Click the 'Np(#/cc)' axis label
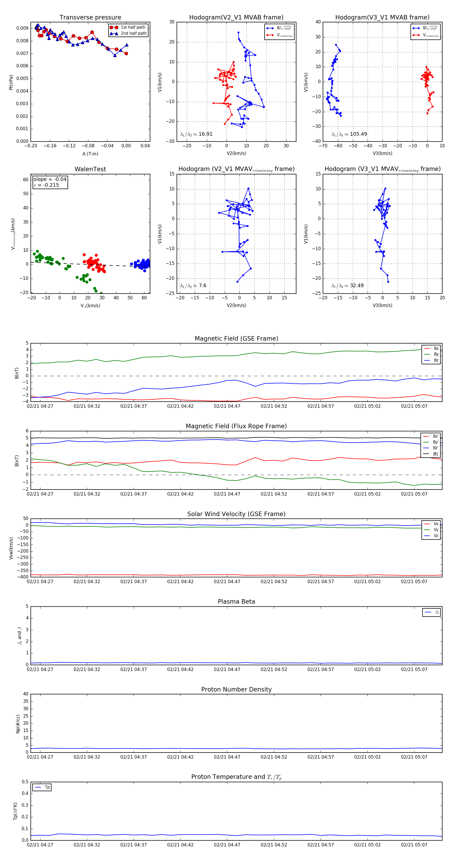Image resolution: width=473 pixels, height=868 pixels. 18,724
